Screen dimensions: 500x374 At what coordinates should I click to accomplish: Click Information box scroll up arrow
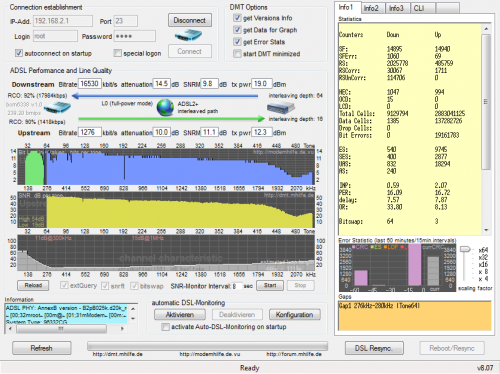point(133,309)
